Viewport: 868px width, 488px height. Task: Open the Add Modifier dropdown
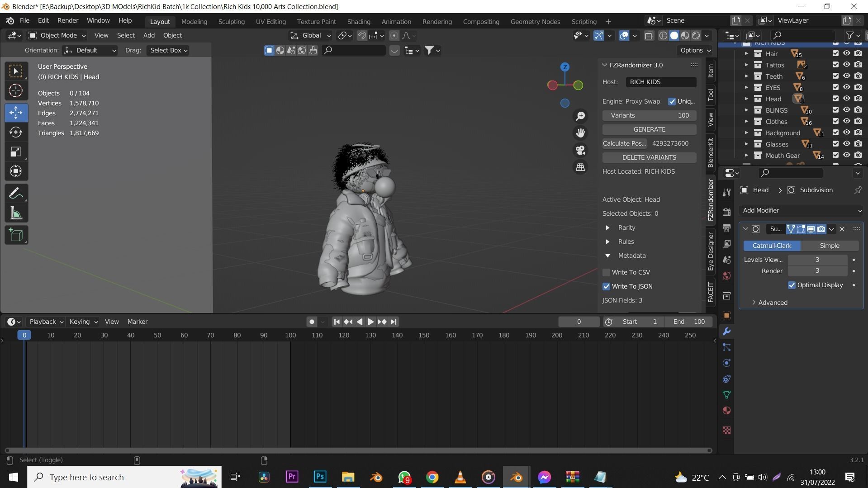tap(801, 210)
